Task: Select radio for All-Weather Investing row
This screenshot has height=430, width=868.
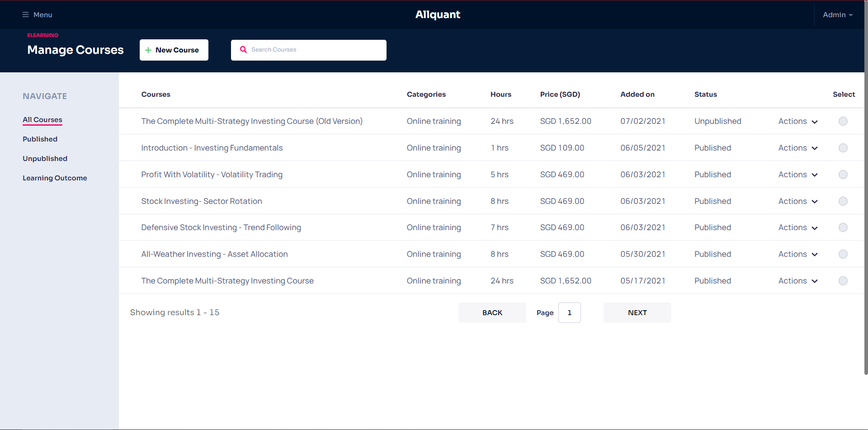Action: 843,254
